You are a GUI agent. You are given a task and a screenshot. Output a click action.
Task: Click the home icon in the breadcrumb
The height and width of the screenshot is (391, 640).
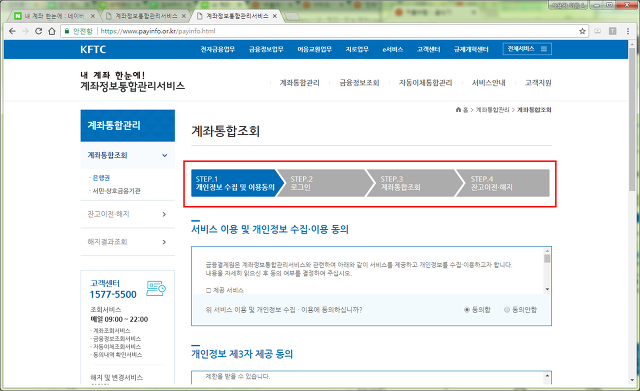458,110
